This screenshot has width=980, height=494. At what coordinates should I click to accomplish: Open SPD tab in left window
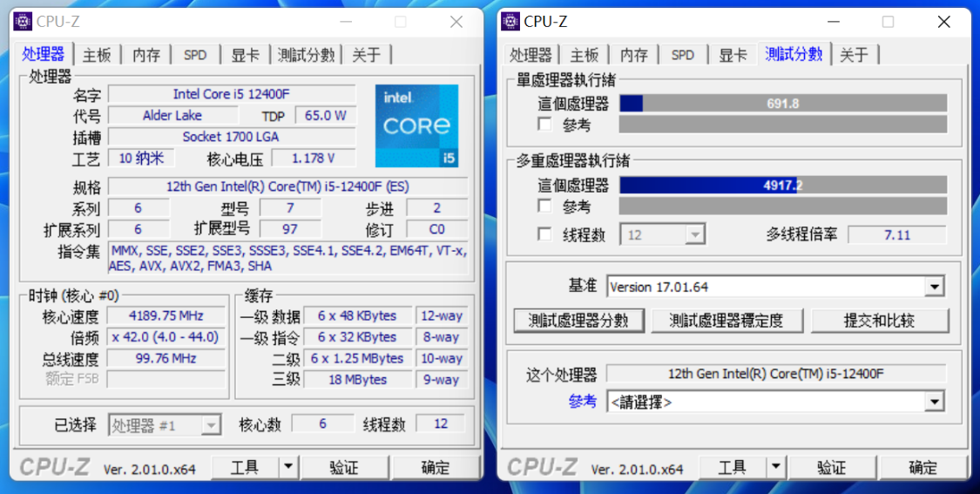point(195,55)
